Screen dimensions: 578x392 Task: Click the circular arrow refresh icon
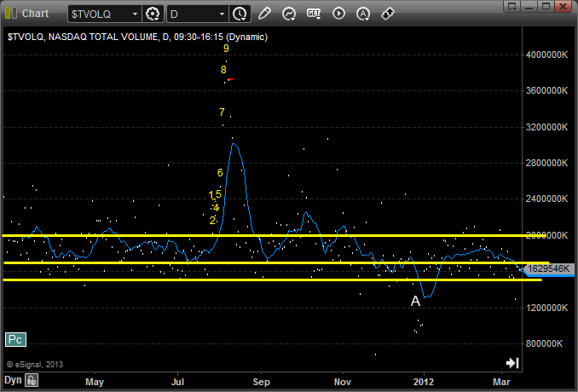[289, 14]
